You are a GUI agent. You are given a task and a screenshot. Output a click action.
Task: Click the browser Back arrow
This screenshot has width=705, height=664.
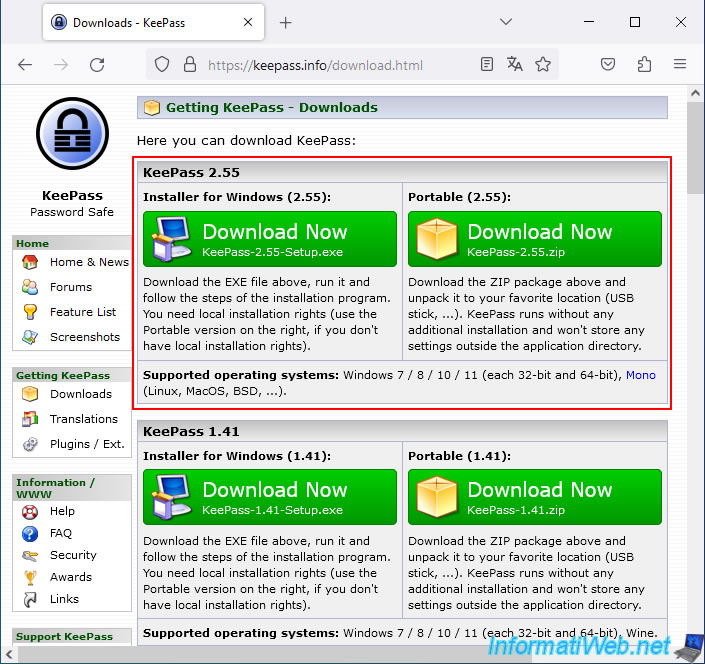click(25, 65)
